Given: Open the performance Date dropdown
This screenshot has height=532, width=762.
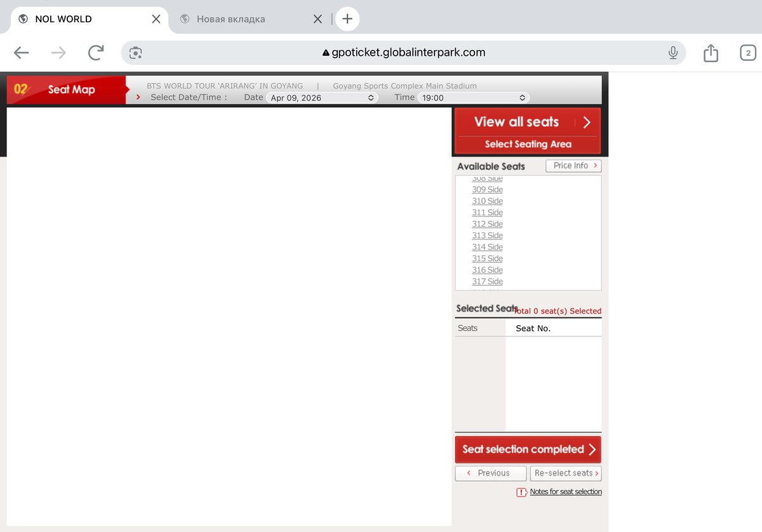Looking at the screenshot, I should point(323,97).
